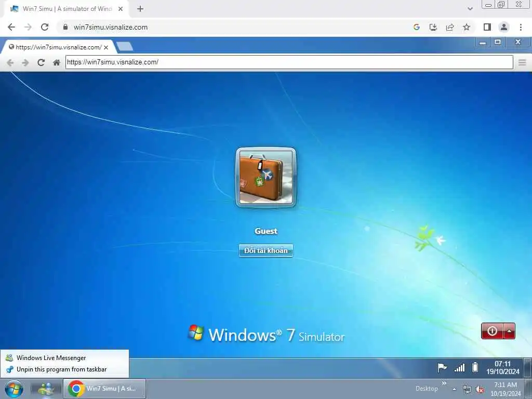Viewport: 532px width, 399px height.
Task: Open a new tab in simulated browser
Action: pyautogui.click(x=125, y=46)
